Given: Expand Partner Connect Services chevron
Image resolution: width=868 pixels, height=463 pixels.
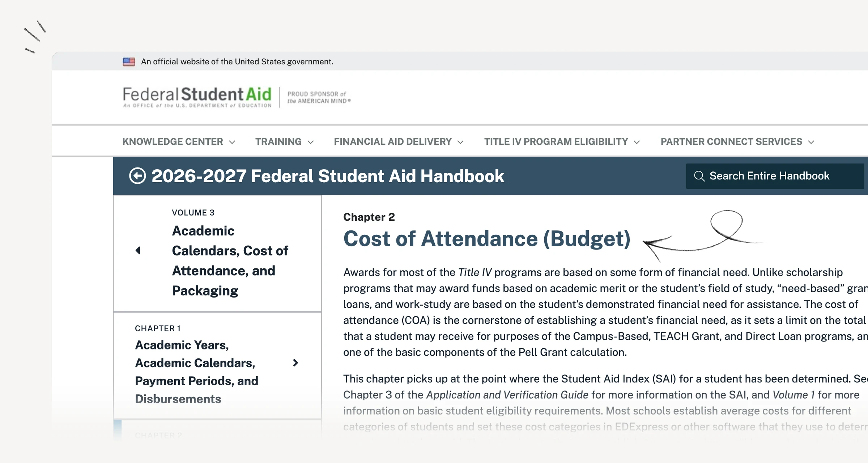Looking at the screenshot, I should [x=811, y=142].
